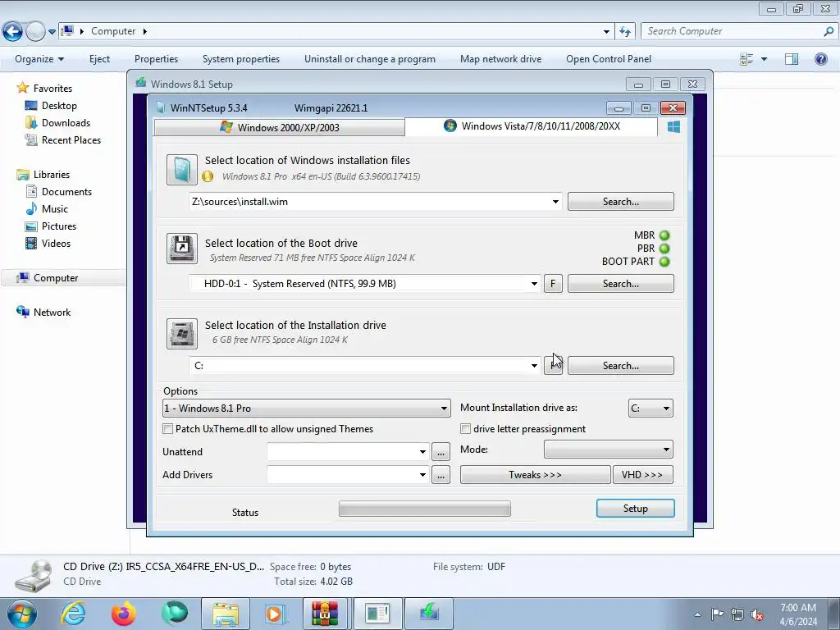Click the VHD >>> button
Viewport: 840px width, 630px height.
(642, 475)
